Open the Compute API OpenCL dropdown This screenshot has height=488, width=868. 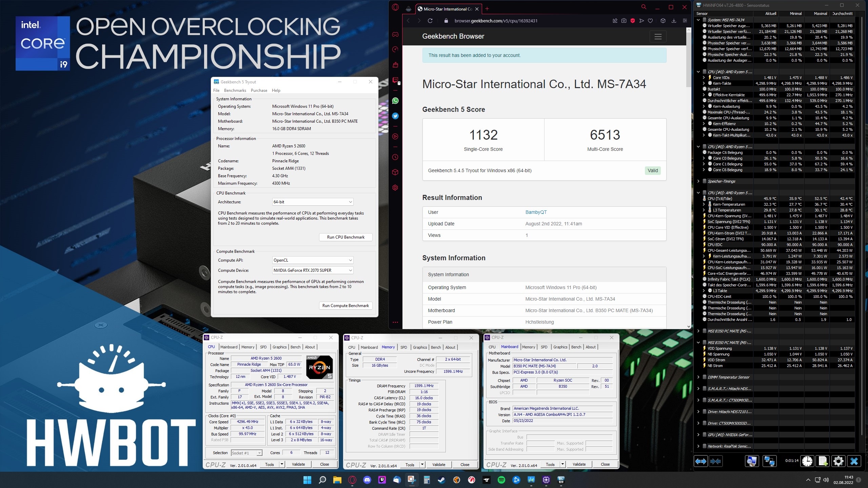[313, 260]
